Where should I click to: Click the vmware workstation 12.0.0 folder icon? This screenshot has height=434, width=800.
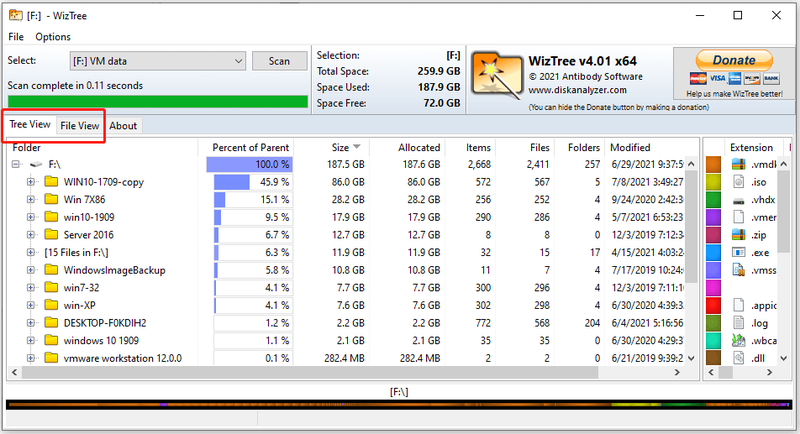51,358
